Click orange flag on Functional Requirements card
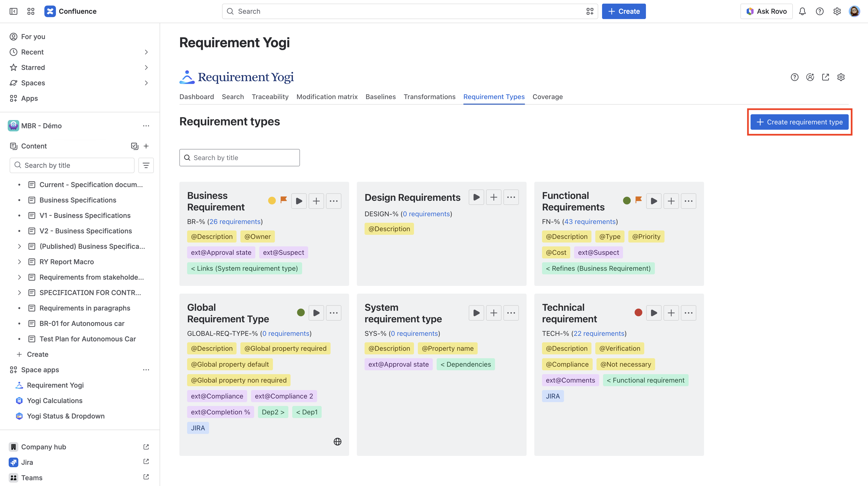The image size is (868, 486). point(638,200)
